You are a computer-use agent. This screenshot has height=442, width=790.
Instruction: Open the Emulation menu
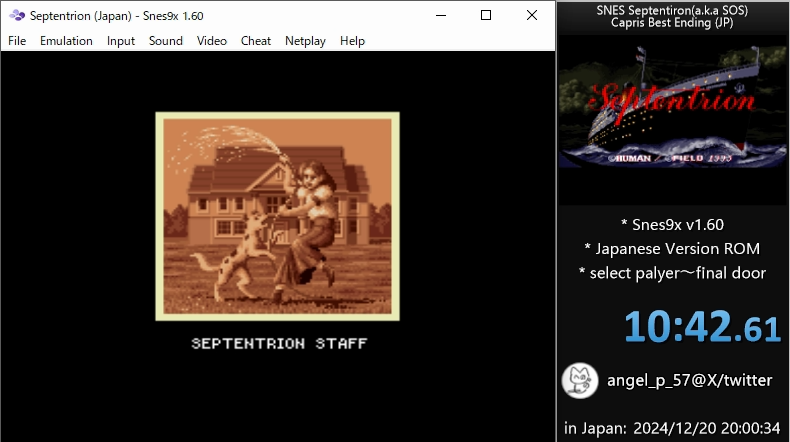coord(66,41)
